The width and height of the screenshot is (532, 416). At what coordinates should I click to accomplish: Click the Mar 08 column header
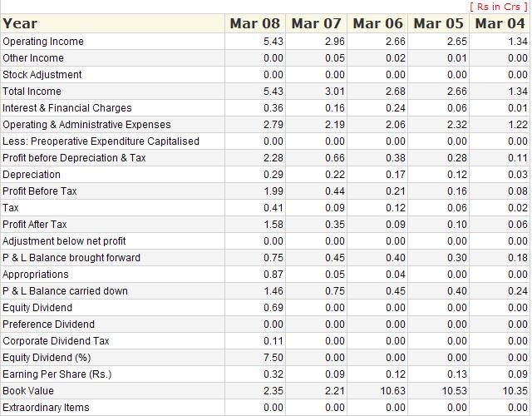(x=255, y=23)
